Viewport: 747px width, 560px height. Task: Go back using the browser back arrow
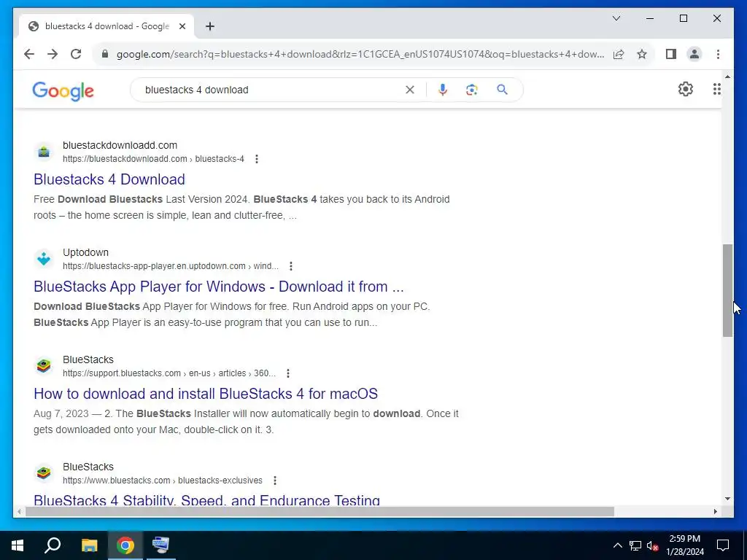[x=29, y=54]
